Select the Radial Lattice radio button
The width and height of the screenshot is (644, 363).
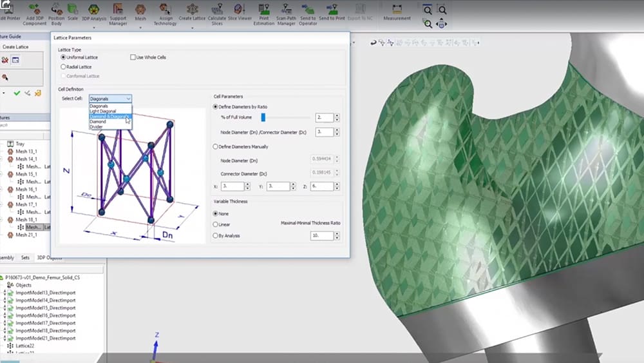tap(63, 66)
